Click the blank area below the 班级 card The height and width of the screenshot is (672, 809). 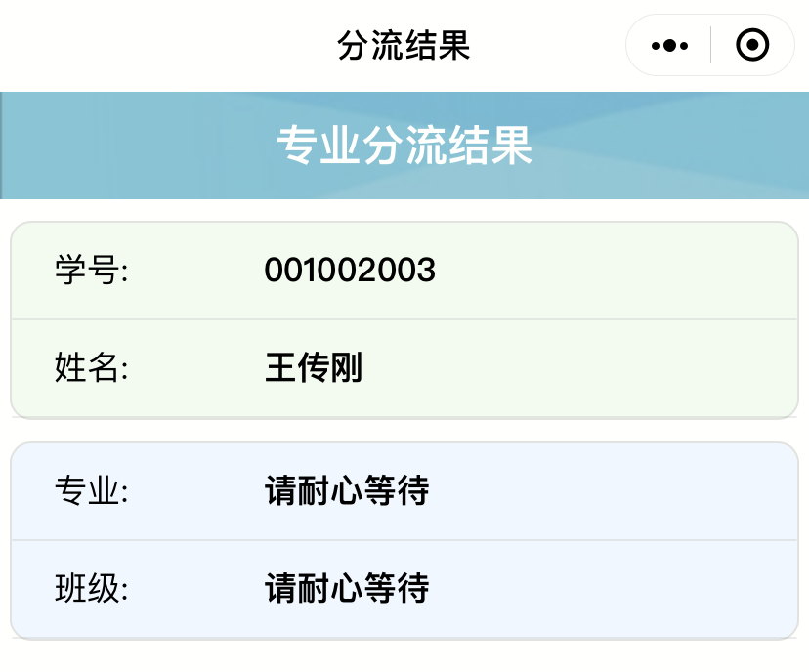click(x=404, y=656)
